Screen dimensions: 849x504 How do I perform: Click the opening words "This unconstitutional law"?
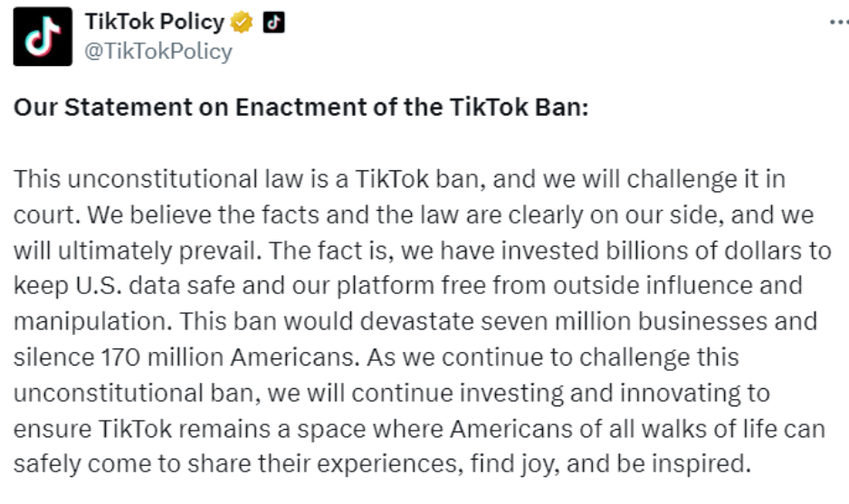[144, 179]
